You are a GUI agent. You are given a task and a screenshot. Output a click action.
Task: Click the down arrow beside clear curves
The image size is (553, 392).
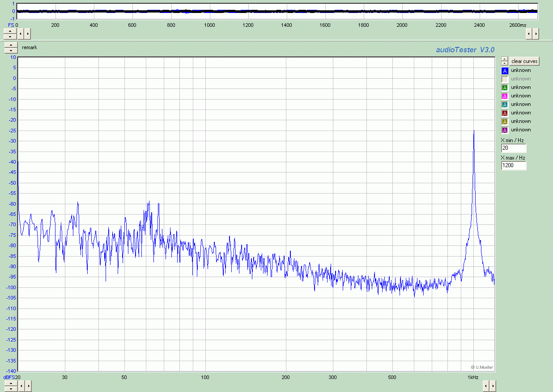click(x=505, y=63)
